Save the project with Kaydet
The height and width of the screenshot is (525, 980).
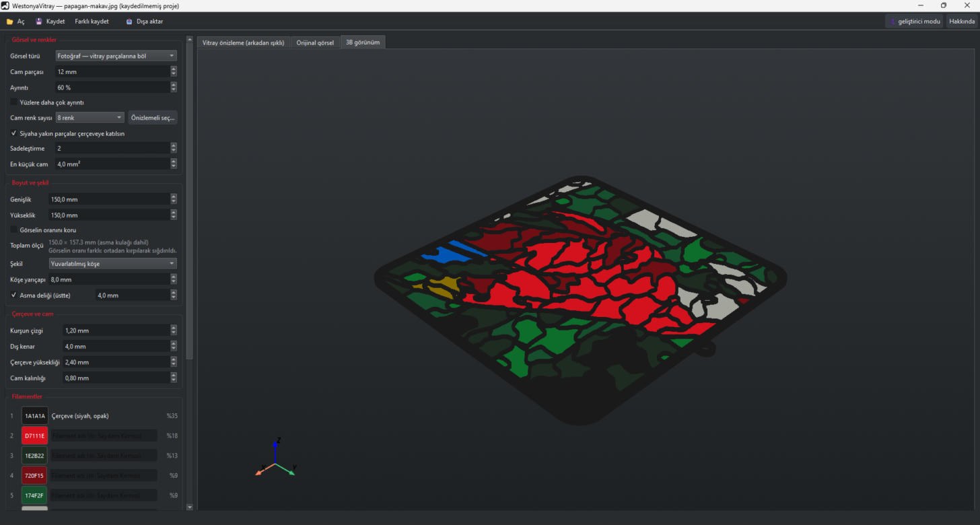tap(50, 22)
